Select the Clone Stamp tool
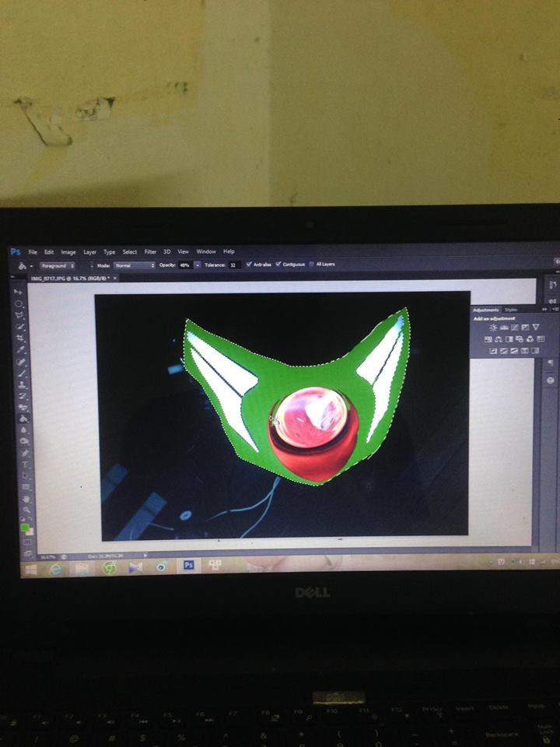 coord(22,384)
